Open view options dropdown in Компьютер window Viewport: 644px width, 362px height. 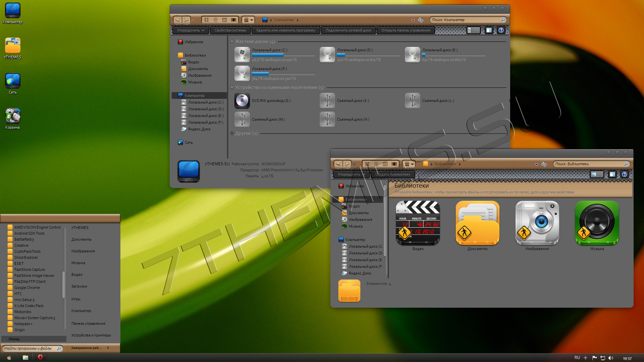[248, 20]
